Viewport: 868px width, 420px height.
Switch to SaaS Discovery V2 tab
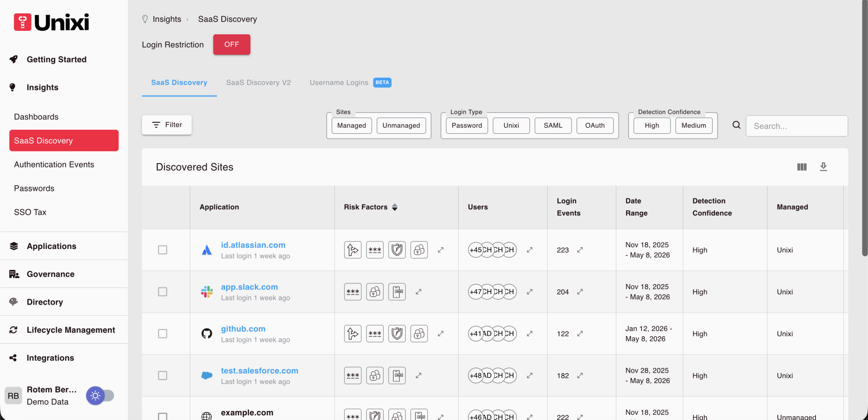[x=259, y=82]
